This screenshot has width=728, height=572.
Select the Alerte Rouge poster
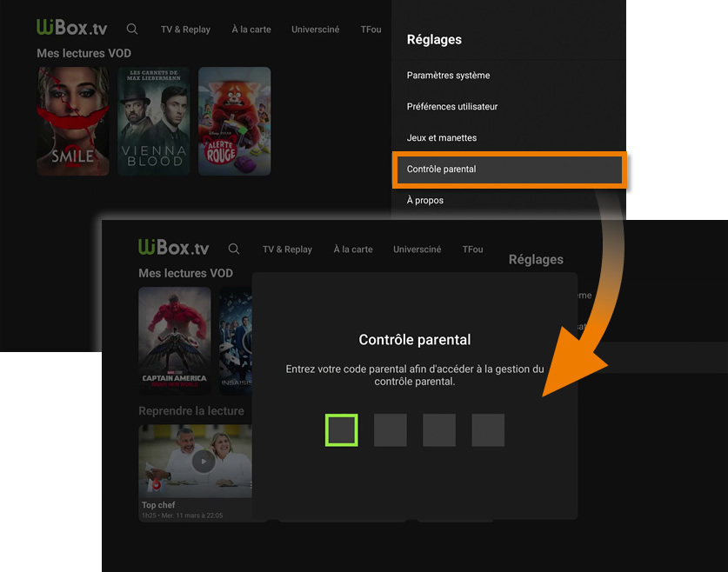(x=234, y=122)
